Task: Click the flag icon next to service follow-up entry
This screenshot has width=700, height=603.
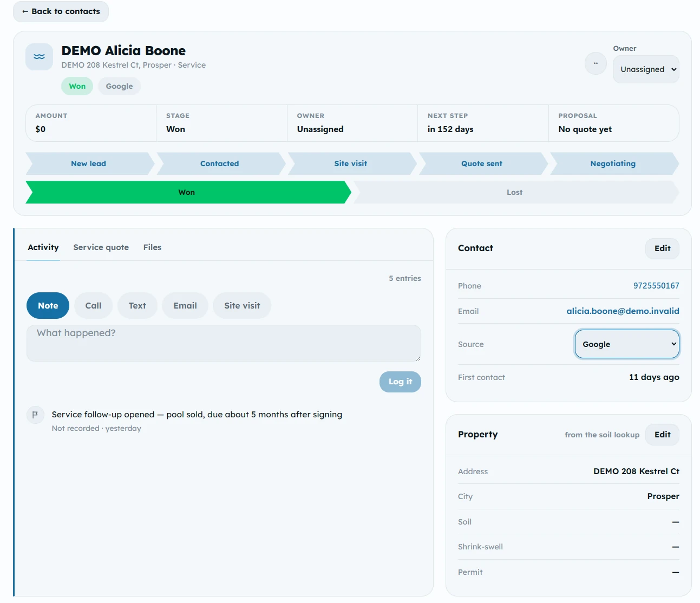Action: [x=35, y=415]
